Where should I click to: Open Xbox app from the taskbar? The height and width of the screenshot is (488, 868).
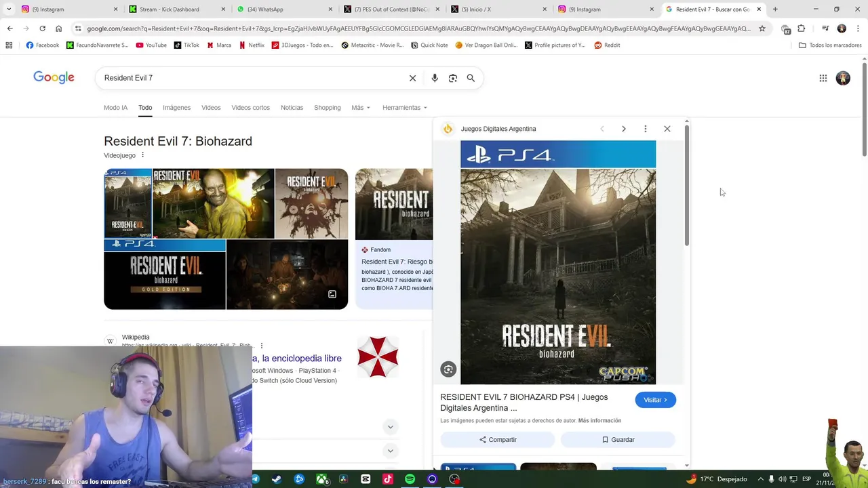pos(322,479)
